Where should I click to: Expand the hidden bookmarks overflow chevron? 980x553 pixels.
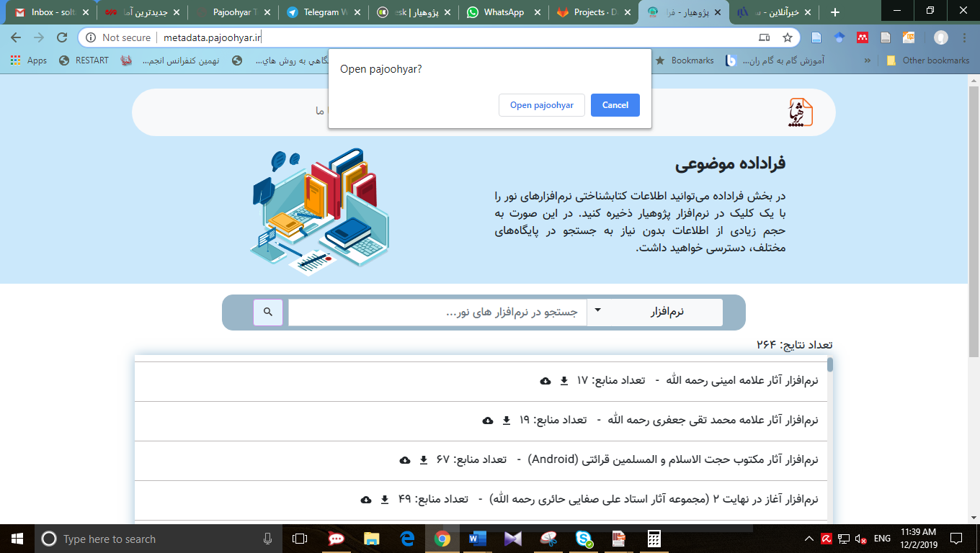tap(867, 60)
